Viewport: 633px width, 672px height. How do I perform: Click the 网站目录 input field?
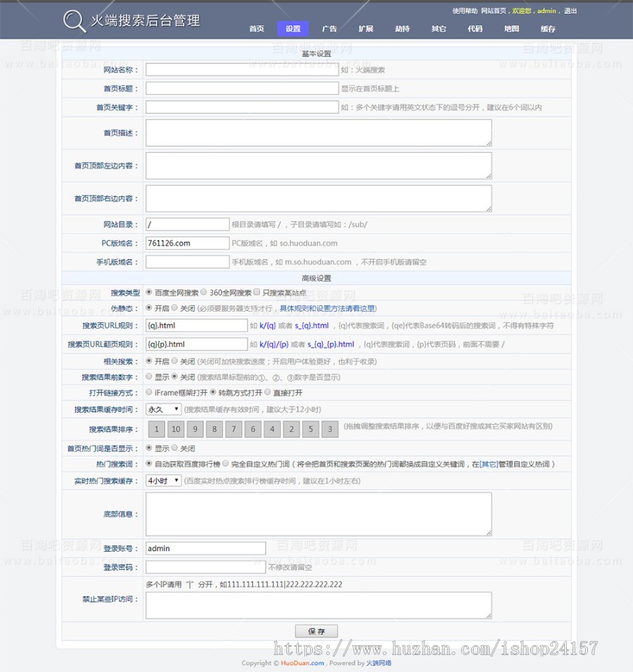188,224
